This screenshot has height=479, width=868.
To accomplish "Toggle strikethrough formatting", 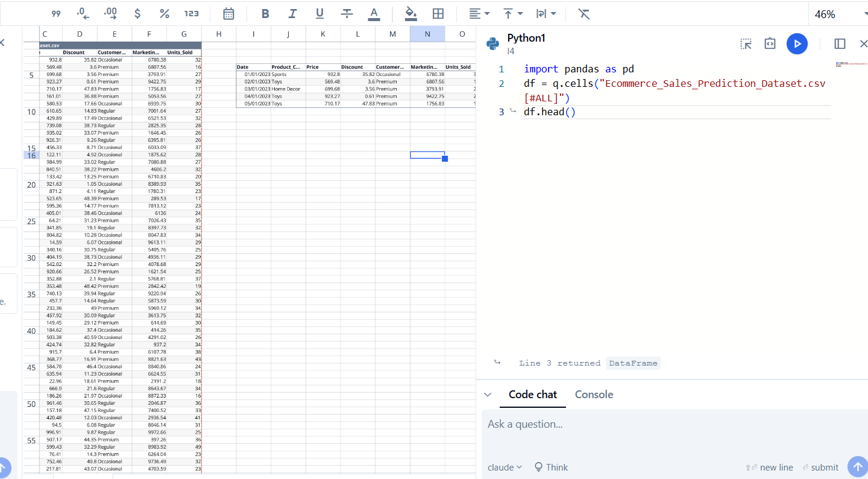I will pyautogui.click(x=347, y=13).
